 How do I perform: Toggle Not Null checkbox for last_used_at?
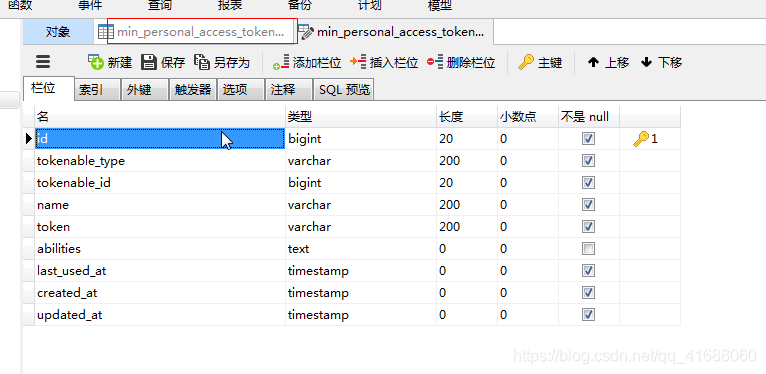point(589,270)
